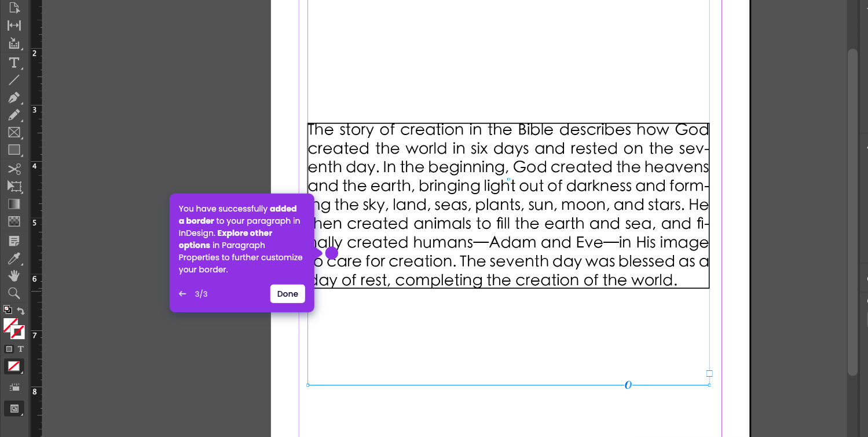Select the Zoom magnifier tool
The image size is (868, 437).
14,293
